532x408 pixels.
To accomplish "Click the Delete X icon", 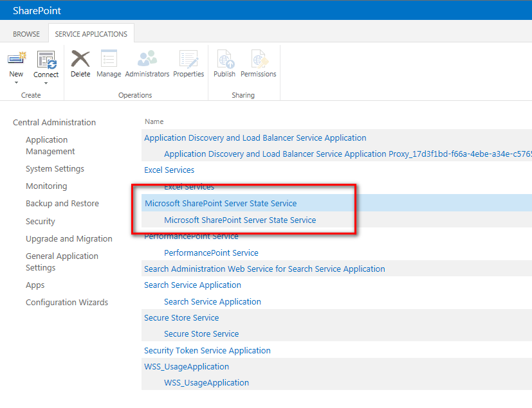I will (x=80, y=59).
